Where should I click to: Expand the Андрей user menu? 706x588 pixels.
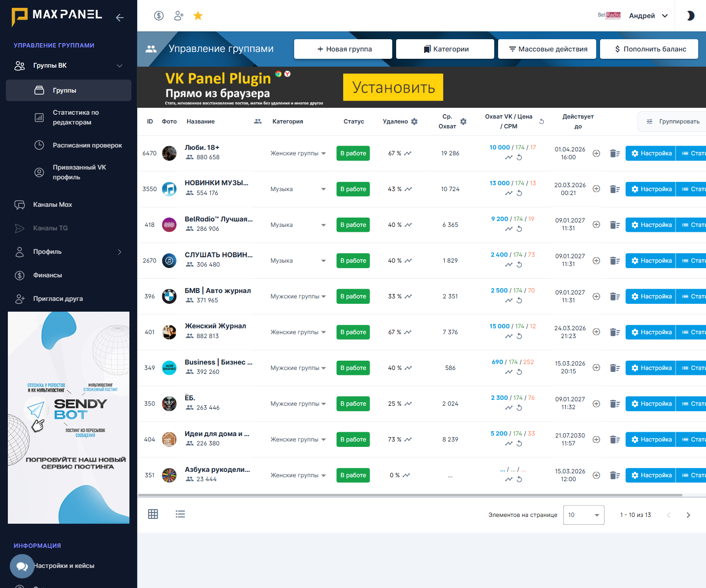tap(648, 16)
